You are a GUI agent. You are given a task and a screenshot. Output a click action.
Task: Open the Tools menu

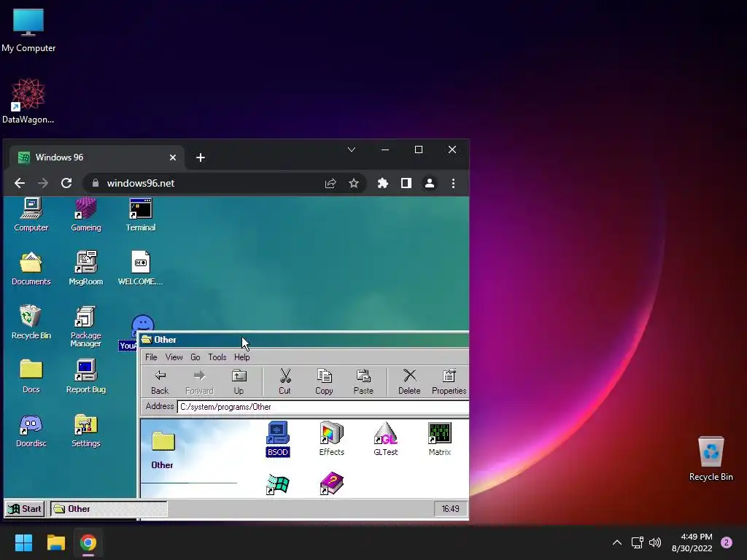tap(217, 357)
